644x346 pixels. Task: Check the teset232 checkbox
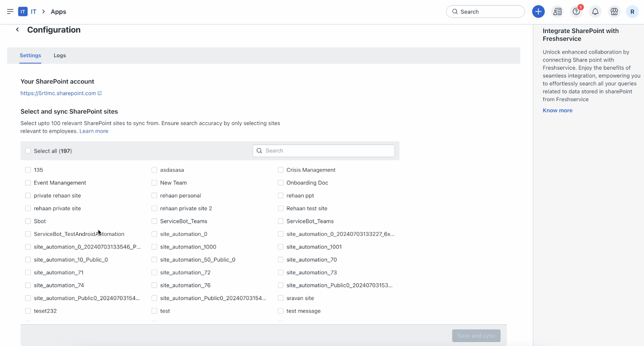[28, 311]
